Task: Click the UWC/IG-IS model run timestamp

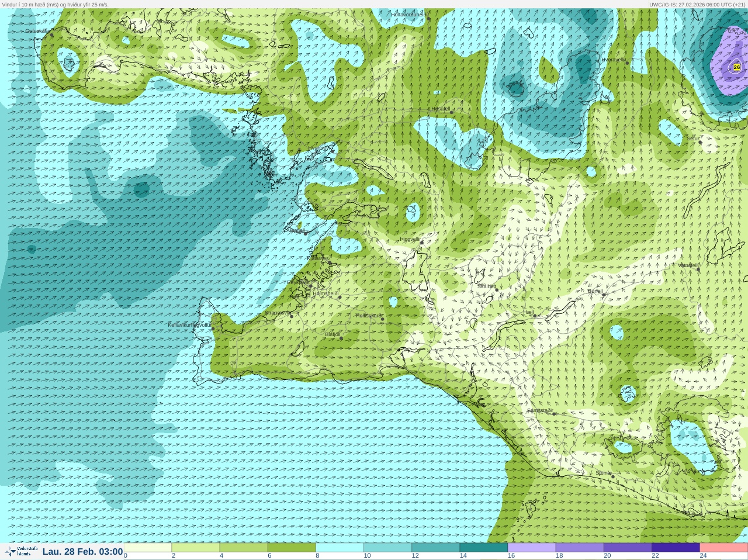Action: pos(697,4)
